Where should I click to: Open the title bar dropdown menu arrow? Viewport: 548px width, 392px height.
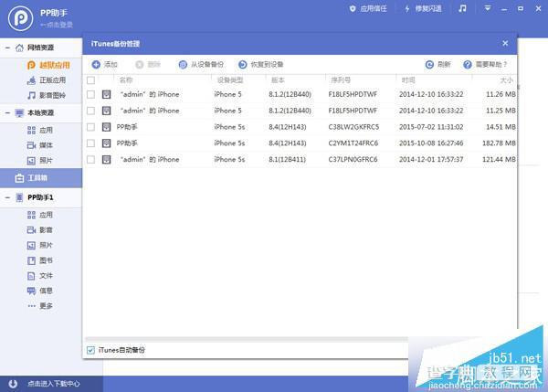click(487, 8)
